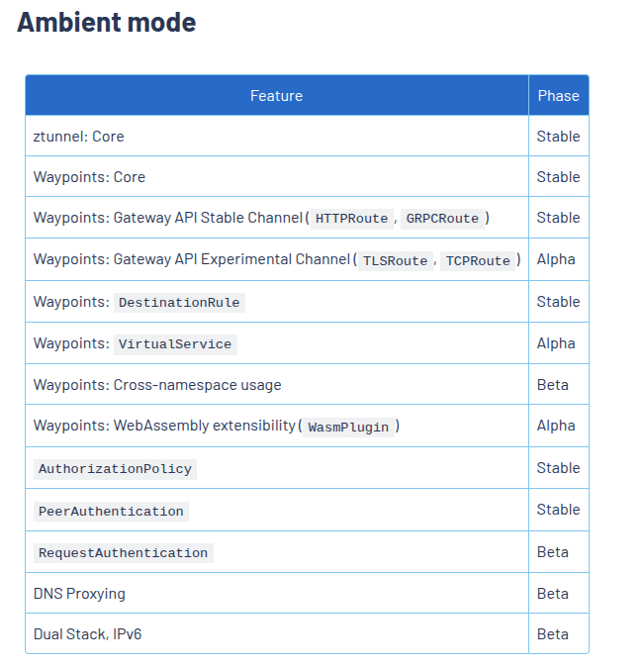The height and width of the screenshot is (669, 644).
Task: Click the "RequestAuthentication" code label
Action: point(124,553)
